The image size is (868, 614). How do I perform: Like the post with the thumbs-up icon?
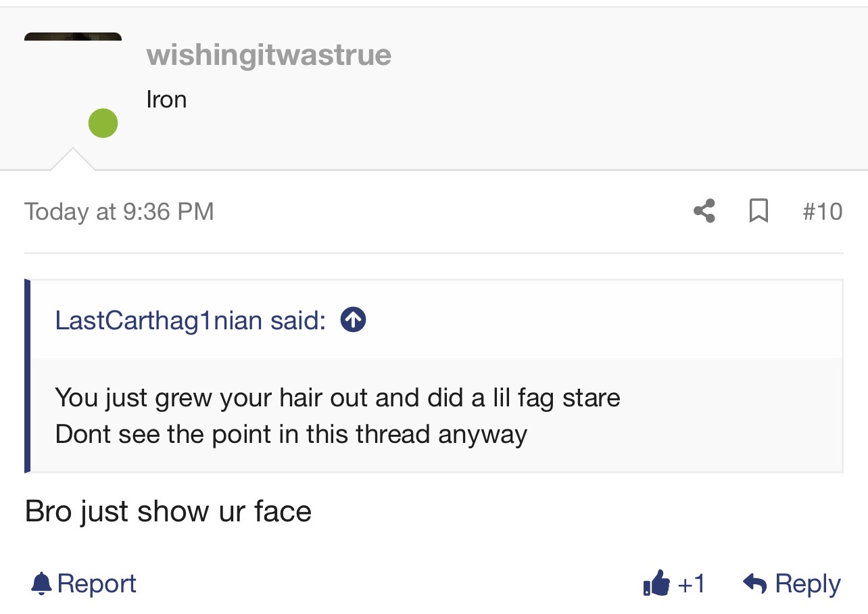click(x=656, y=582)
